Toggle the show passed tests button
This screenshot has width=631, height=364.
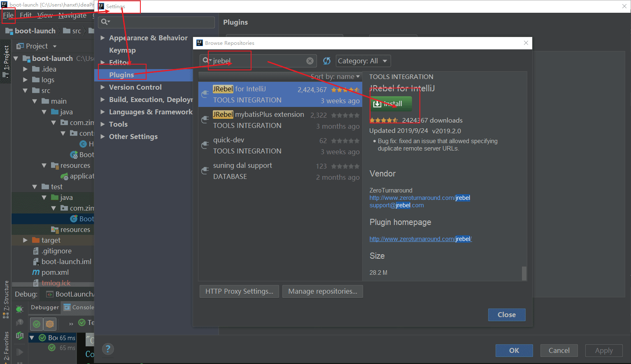click(37, 324)
